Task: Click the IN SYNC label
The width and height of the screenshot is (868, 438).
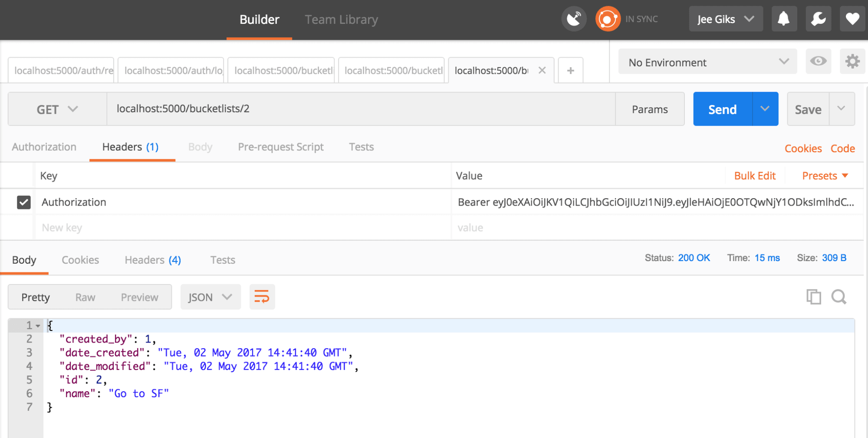Action: [x=641, y=19]
